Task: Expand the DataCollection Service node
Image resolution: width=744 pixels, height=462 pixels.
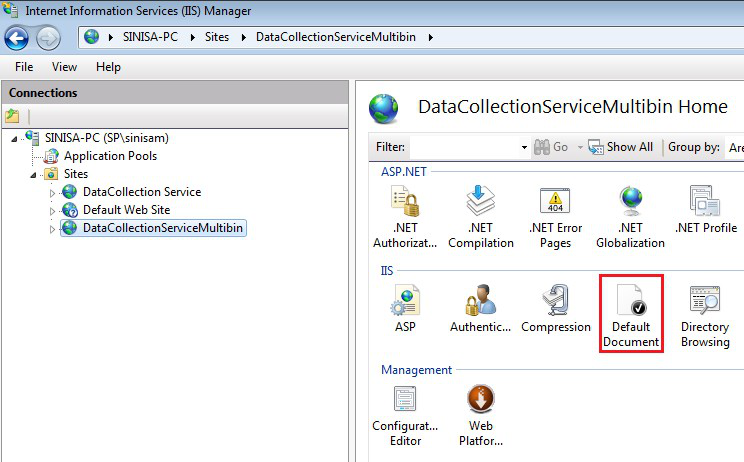Action: (52, 193)
